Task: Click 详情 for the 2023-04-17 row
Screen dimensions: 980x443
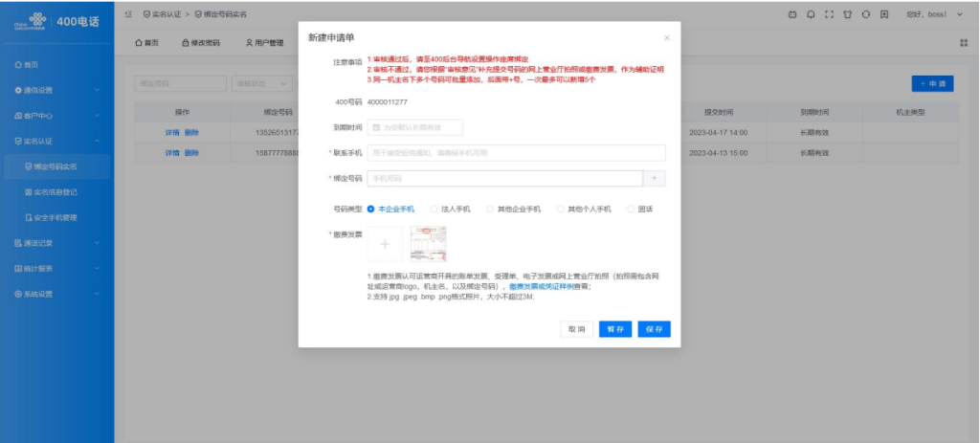Action: click(172, 132)
